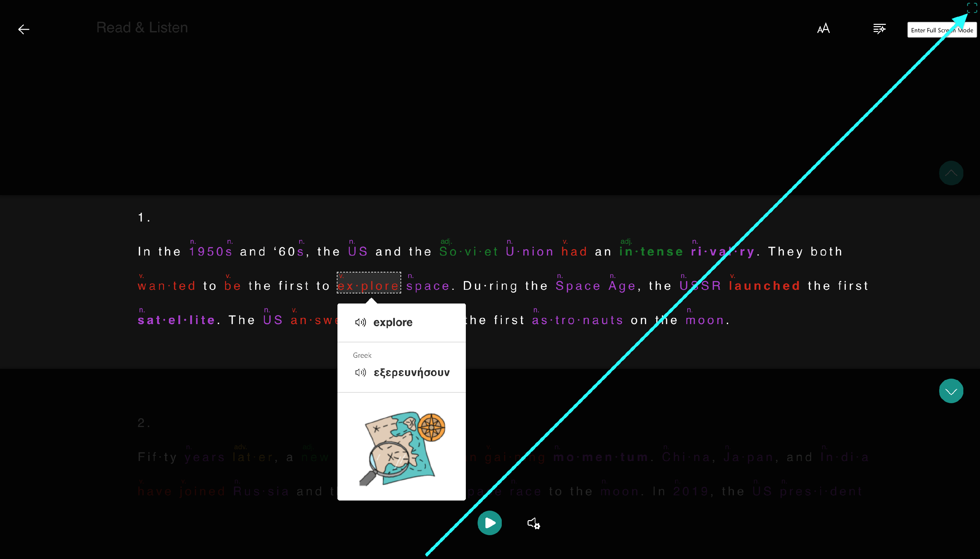Viewport: 980px width, 559px height.
Task: Select the highlighted word ex·plore
Action: point(368,286)
